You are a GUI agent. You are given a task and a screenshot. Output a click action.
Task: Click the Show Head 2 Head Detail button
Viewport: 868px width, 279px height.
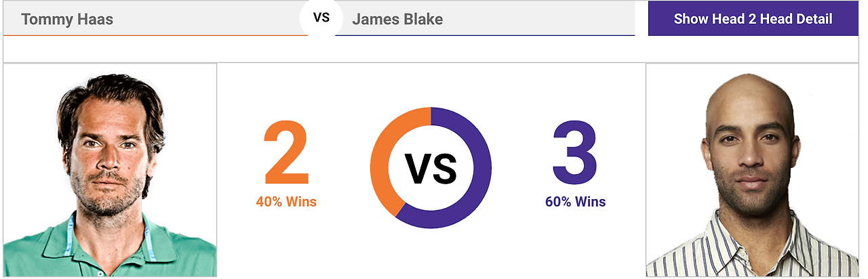(753, 19)
